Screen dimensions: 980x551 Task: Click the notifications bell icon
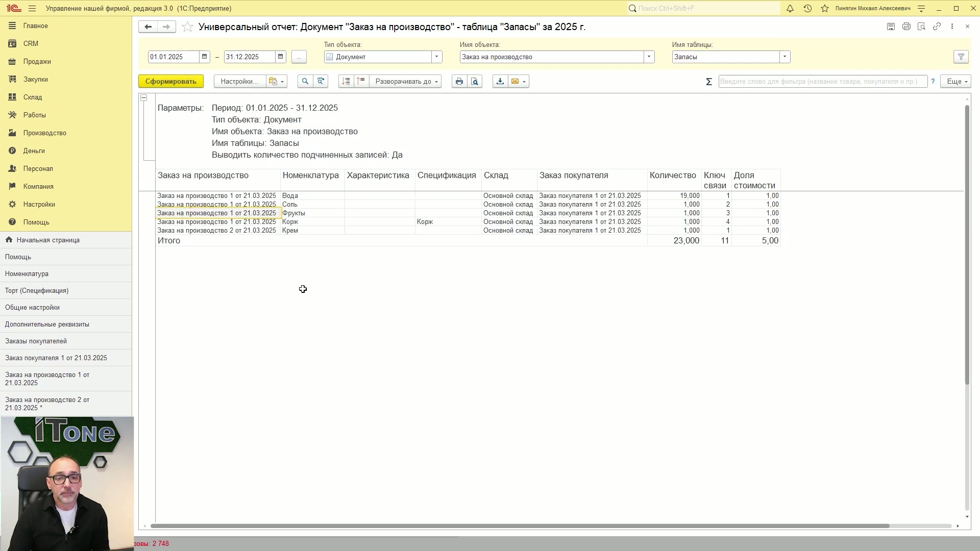click(x=790, y=9)
